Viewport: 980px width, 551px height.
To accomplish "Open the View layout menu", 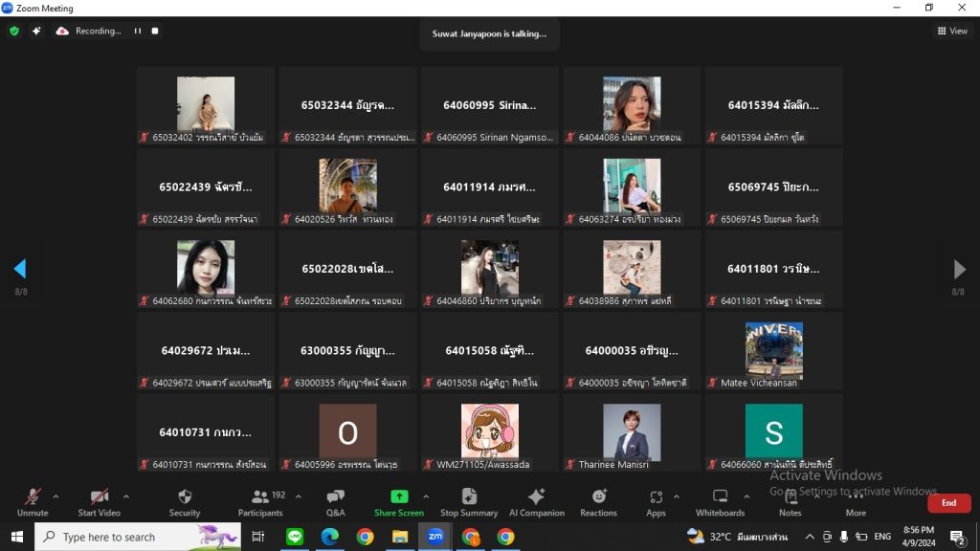I will (x=952, y=31).
